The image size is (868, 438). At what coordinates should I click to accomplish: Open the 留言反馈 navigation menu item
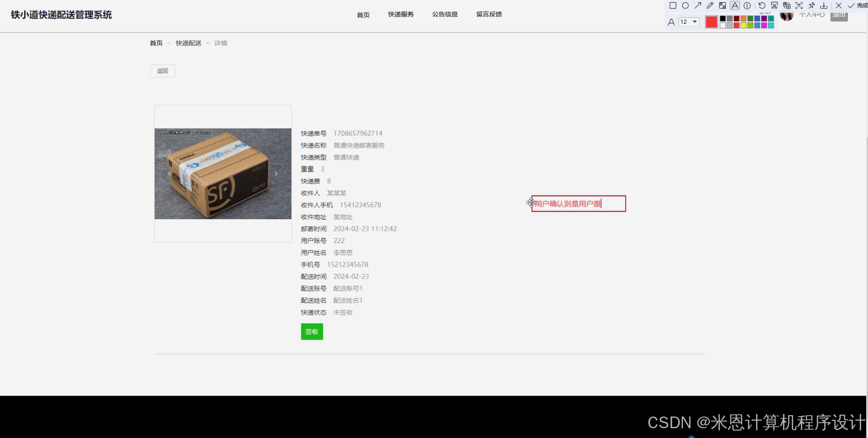(489, 14)
